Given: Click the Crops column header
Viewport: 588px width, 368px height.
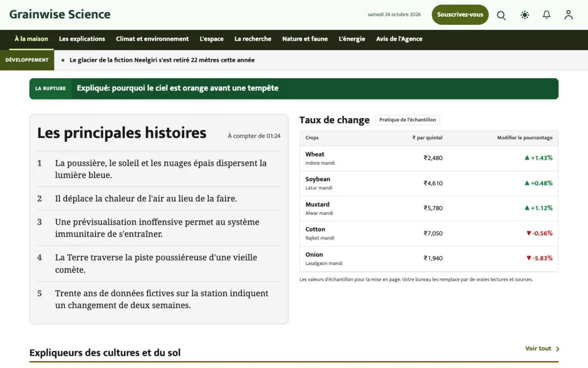Looking at the screenshot, I should coord(312,138).
